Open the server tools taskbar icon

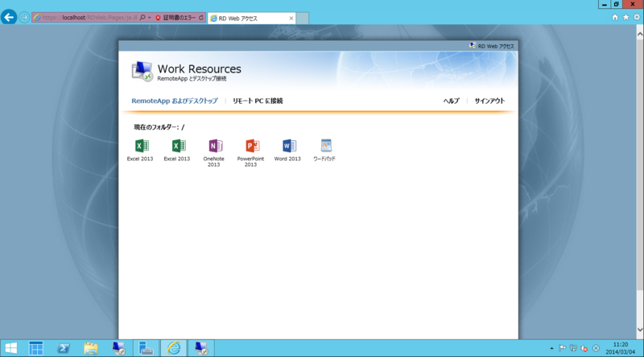[x=146, y=348]
